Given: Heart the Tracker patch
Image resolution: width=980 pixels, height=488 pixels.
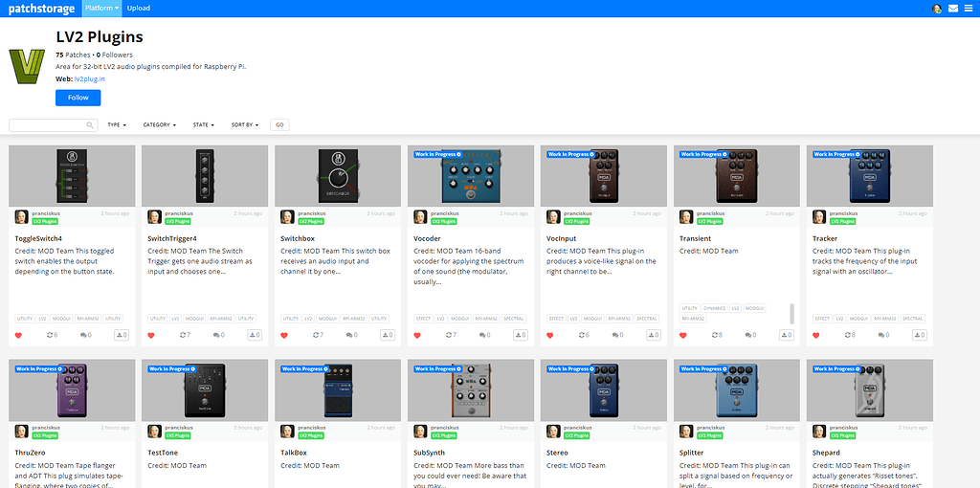Looking at the screenshot, I should pos(816,335).
